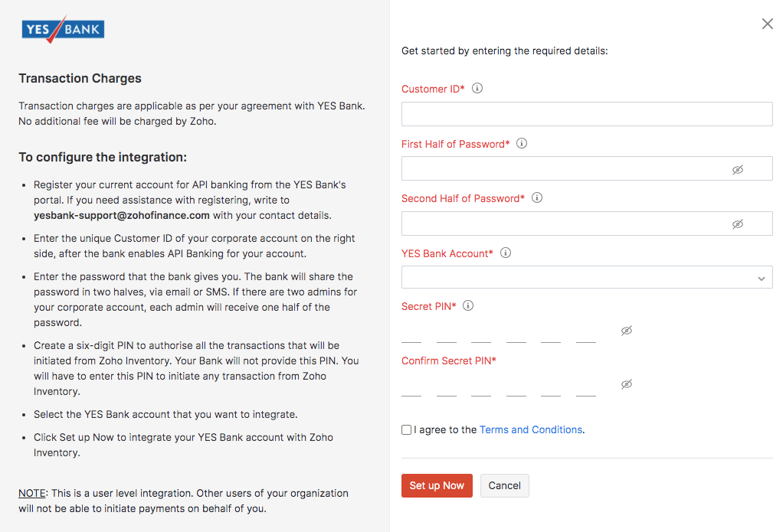Click inside the First Half of Password field
Image resolution: width=783 pixels, height=532 pixels.
(x=564, y=168)
